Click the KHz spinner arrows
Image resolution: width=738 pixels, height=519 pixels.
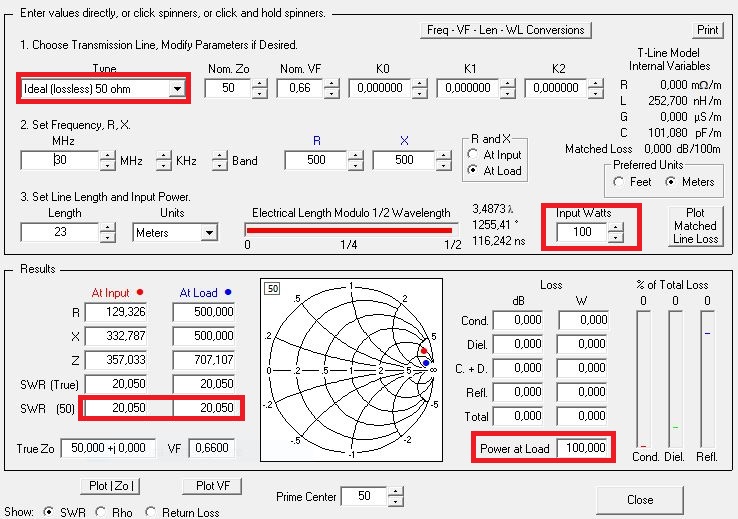click(163, 160)
